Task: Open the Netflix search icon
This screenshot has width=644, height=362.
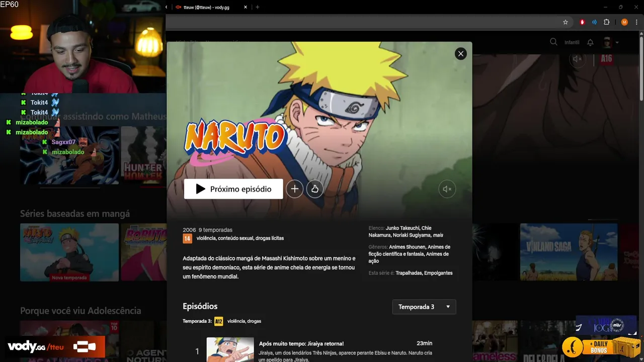Action: [553, 42]
